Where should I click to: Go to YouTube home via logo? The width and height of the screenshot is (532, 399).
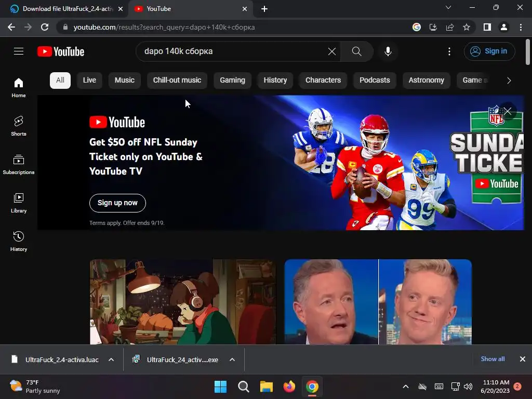[61, 51]
